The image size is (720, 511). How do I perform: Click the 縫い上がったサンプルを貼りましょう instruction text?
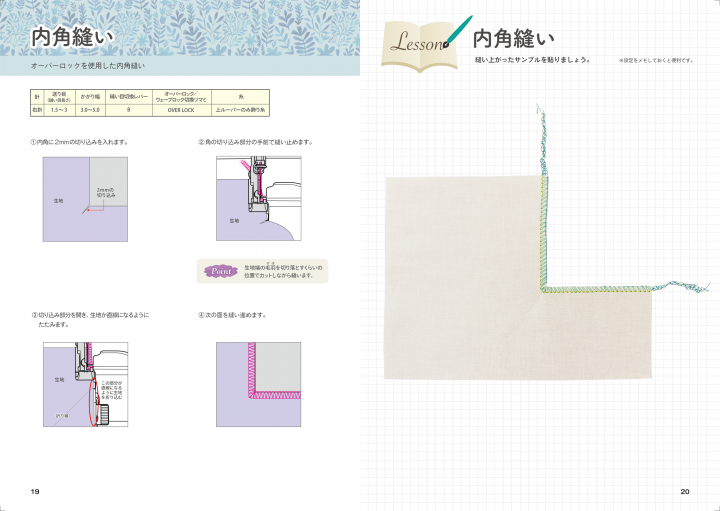[x=532, y=60]
